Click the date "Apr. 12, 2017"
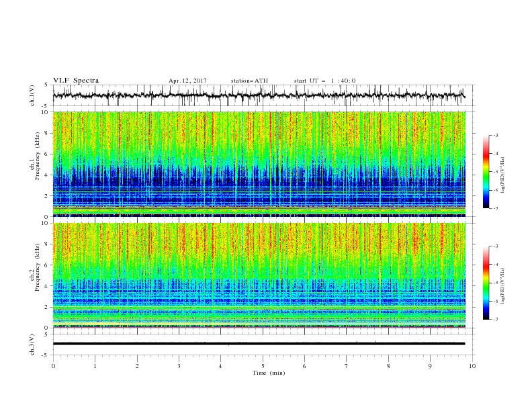Image resolution: width=532 pixels, height=411 pixels. click(x=187, y=81)
